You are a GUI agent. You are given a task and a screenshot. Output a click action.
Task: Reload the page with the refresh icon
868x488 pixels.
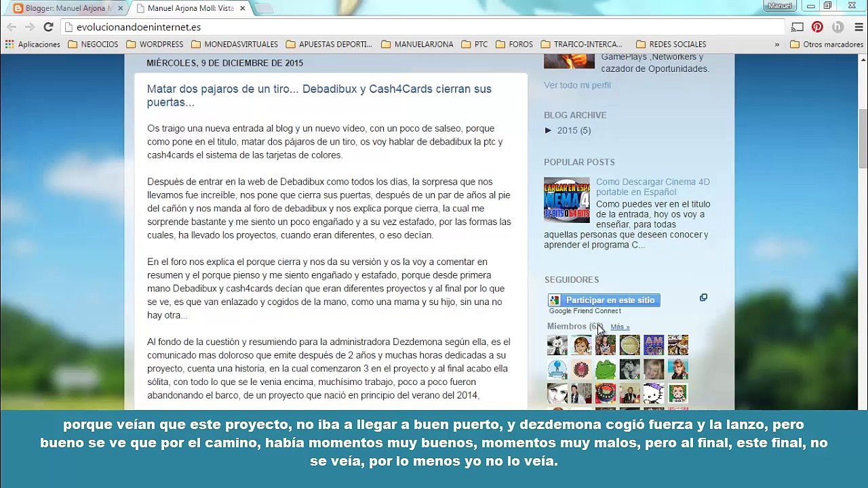(x=48, y=27)
